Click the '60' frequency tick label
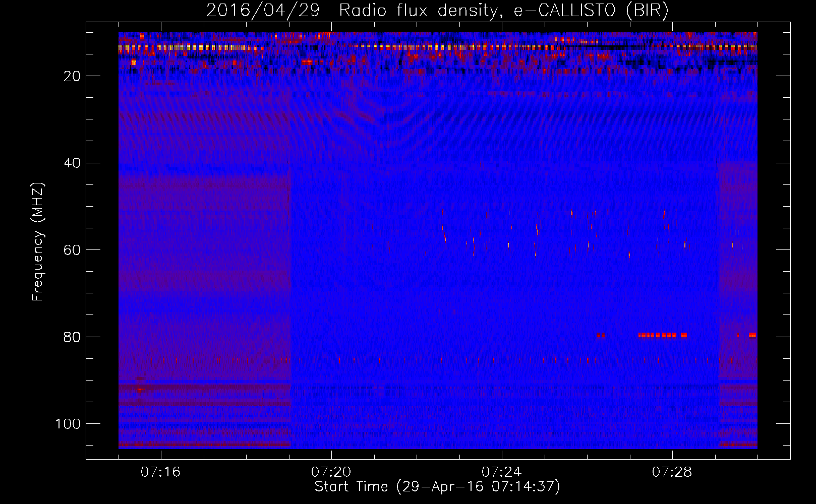This screenshot has width=816, height=504. coord(73,250)
